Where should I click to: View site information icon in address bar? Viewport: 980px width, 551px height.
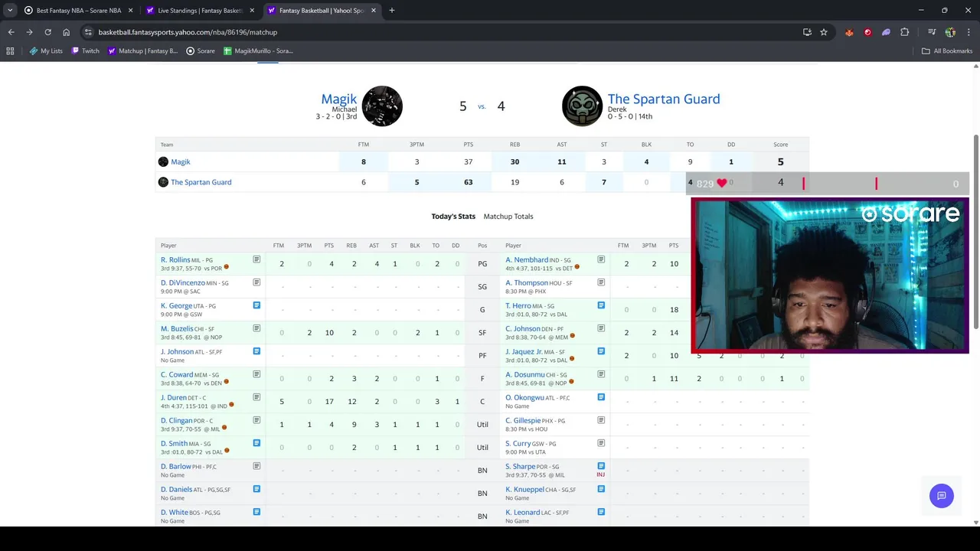pos(88,32)
